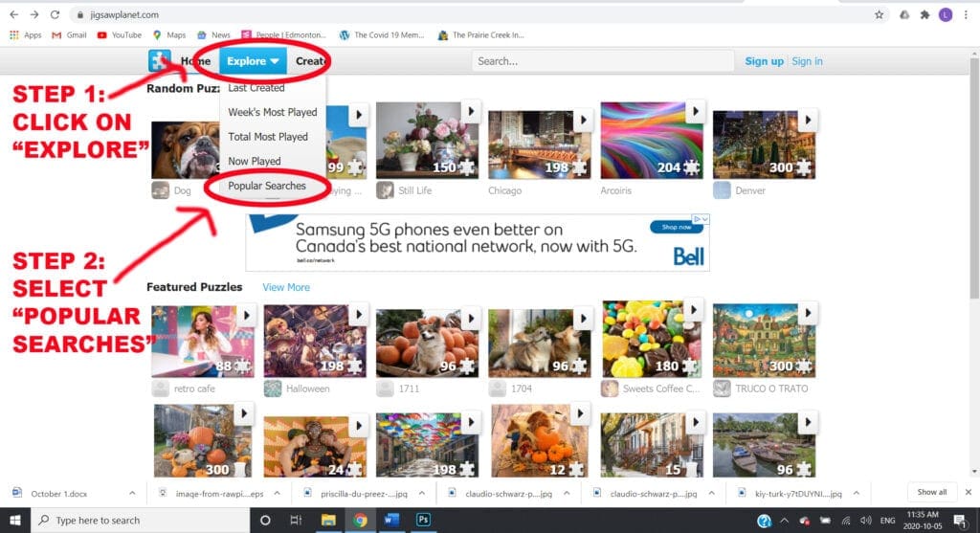Open View More featured puzzles link

(286, 287)
